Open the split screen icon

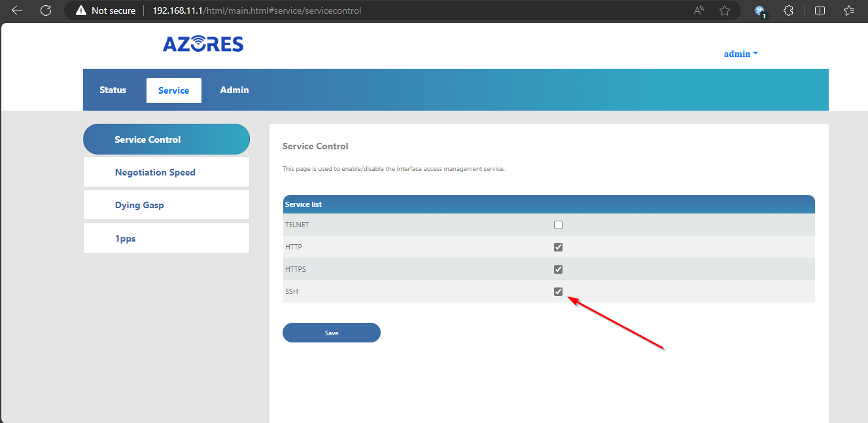pos(820,10)
